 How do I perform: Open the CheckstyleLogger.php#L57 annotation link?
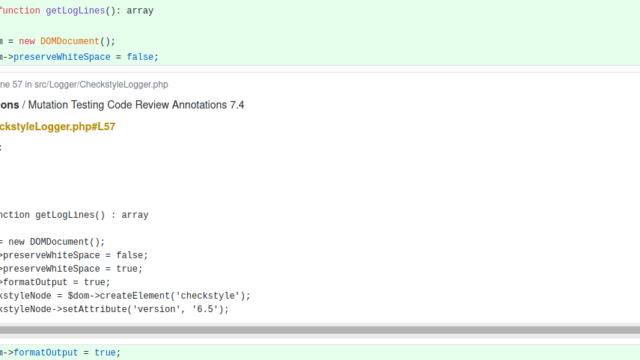(x=58, y=127)
